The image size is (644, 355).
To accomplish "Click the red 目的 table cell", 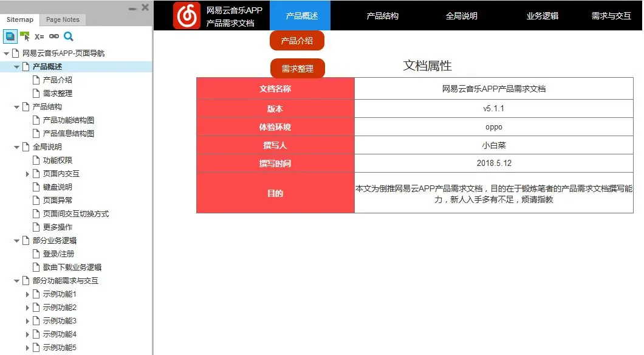I will pyautogui.click(x=275, y=193).
